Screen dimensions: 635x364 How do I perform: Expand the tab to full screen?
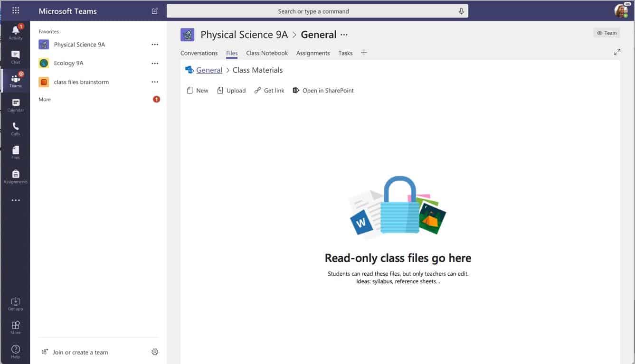617,52
